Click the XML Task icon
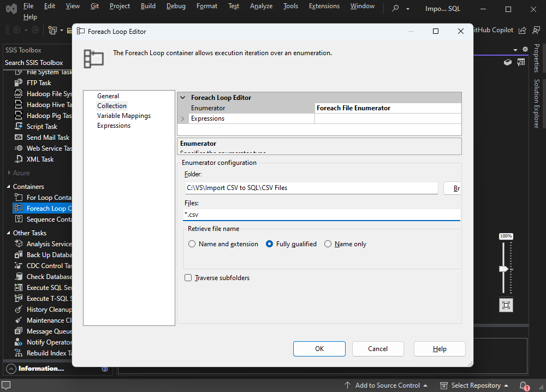Image resolution: width=546 pixels, height=392 pixels. click(19, 159)
